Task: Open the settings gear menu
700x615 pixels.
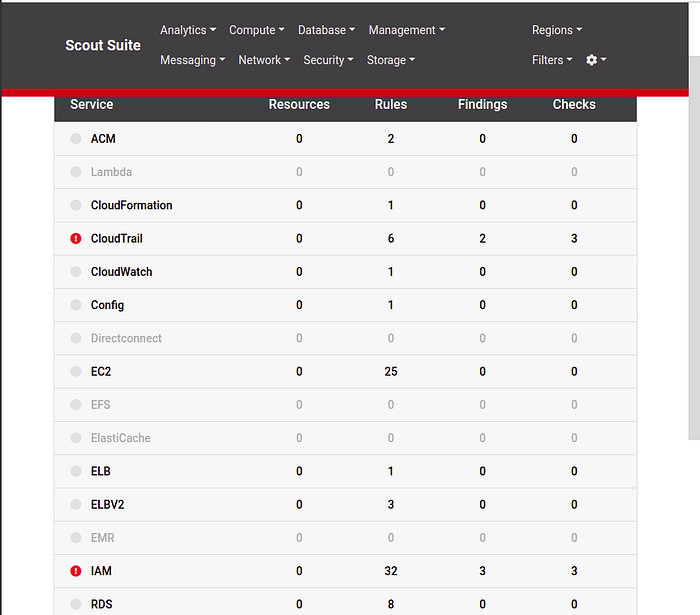Action: (x=596, y=60)
